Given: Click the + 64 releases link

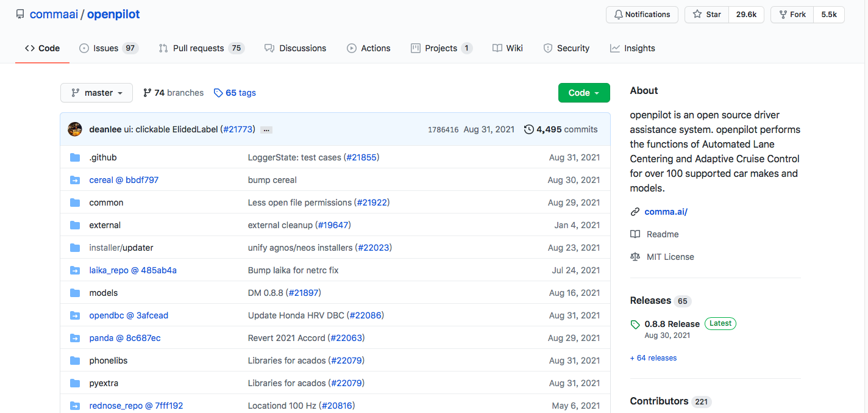Looking at the screenshot, I should [653, 358].
